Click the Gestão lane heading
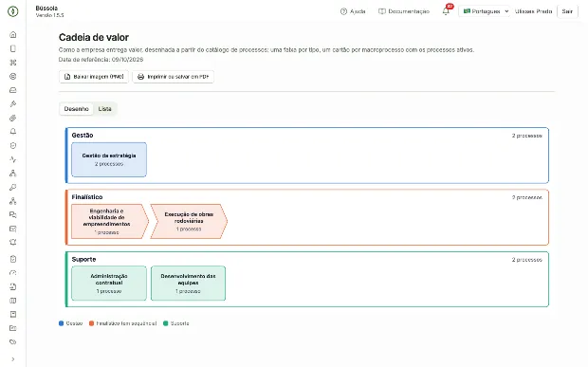Image resolution: width=588 pixels, height=367 pixels. (83, 136)
